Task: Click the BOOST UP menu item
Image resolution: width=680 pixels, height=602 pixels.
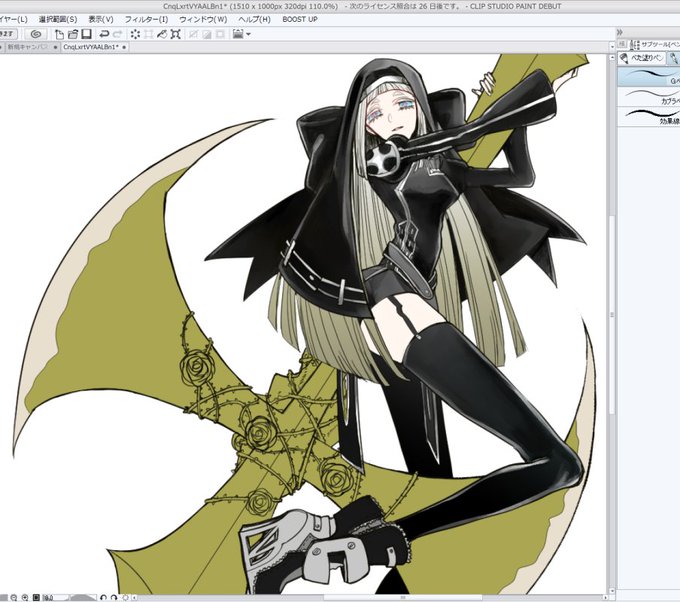Action: [300, 20]
